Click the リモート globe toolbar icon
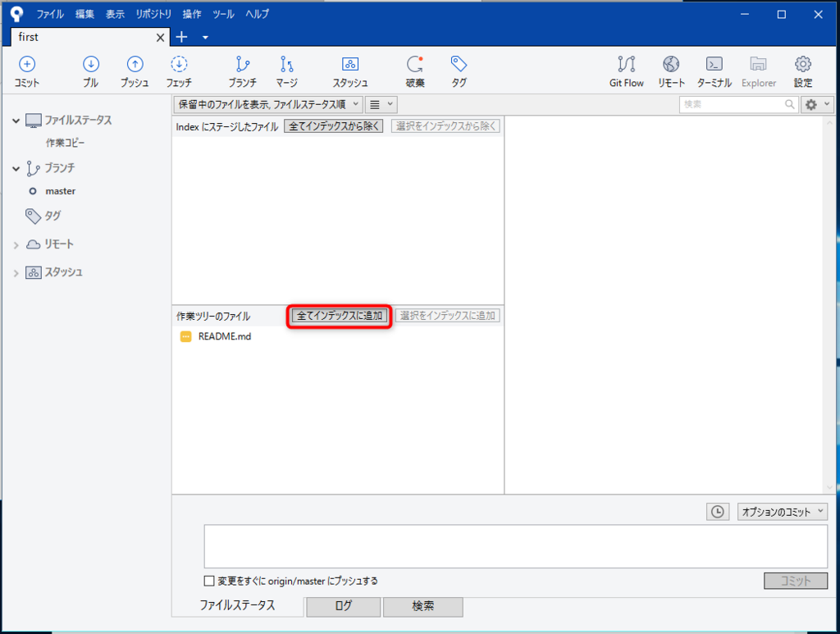 point(671,64)
